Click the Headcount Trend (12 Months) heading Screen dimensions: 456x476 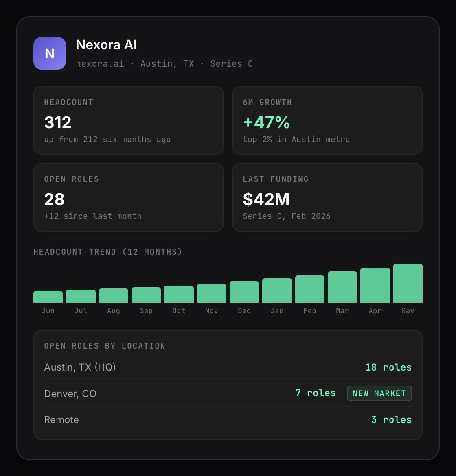point(107,252)
